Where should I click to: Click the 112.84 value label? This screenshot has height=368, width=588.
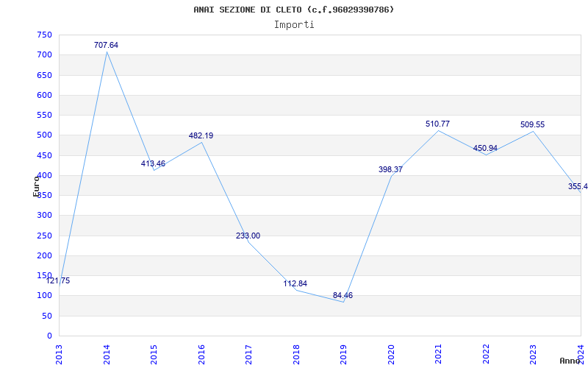295,283
